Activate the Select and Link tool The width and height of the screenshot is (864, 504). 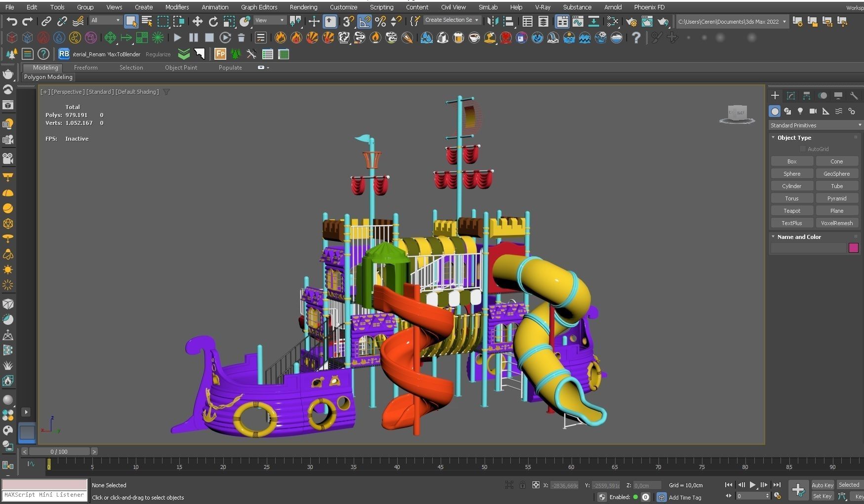pyautogui.click(x=46, y=21)
